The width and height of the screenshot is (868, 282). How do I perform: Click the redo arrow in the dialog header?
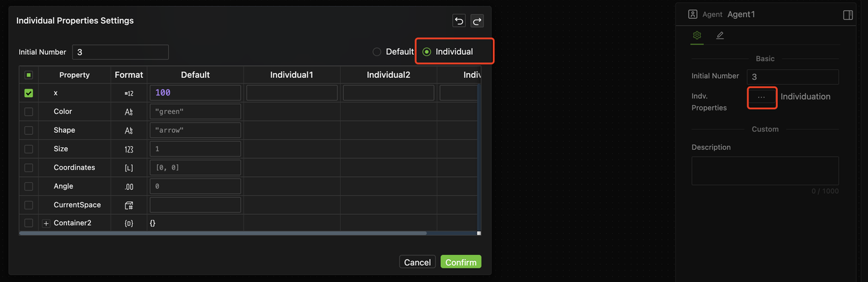click(477, 21)
